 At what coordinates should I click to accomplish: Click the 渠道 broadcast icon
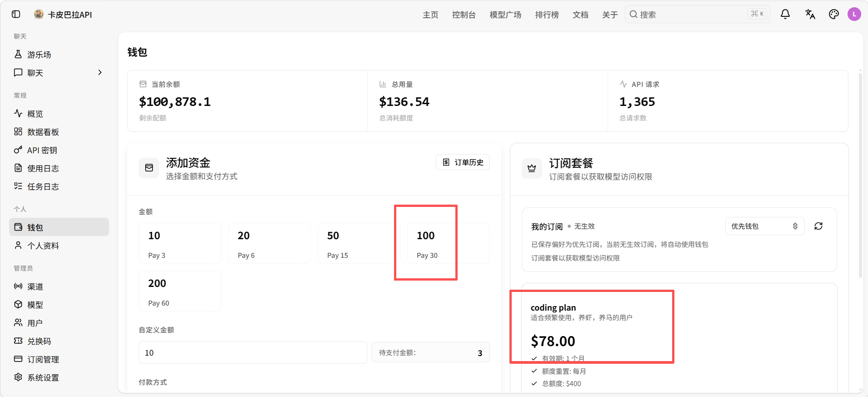click(18, 286)
